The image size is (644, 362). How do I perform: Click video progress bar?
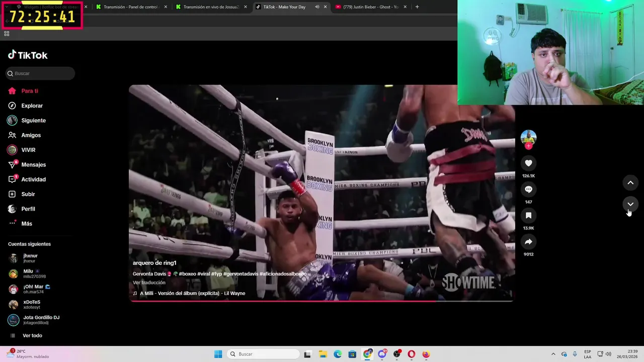(321, 301)
